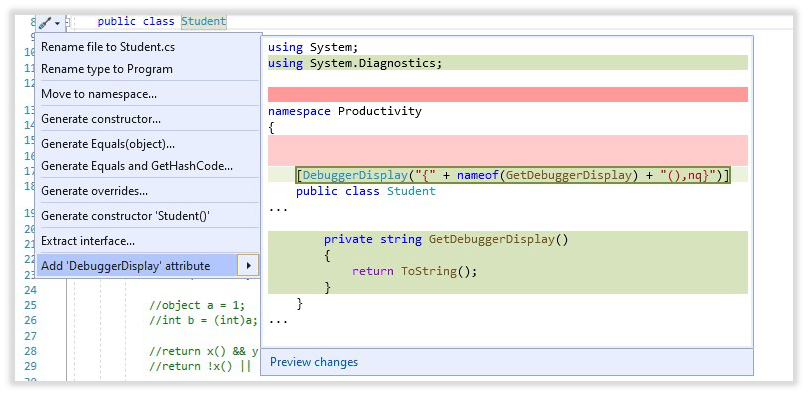
Task: Click the 'return ToString();' preview line
Action: (x=414, y=271)
